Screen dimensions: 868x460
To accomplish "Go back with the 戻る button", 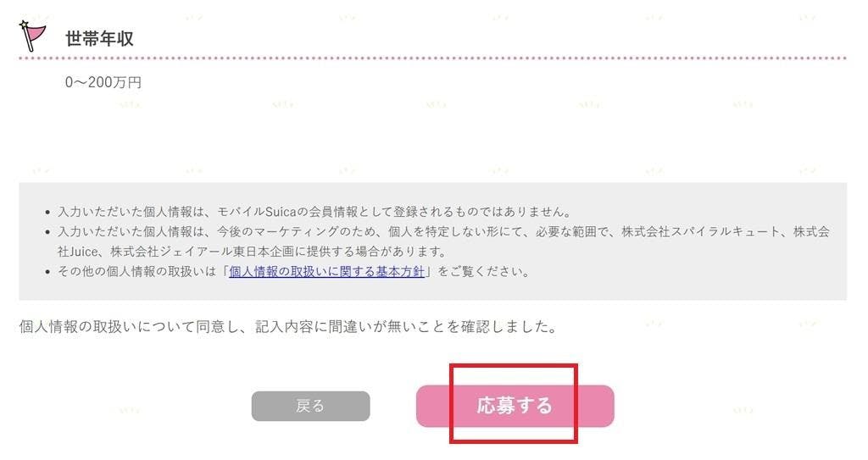I will [x=310, y=407].
